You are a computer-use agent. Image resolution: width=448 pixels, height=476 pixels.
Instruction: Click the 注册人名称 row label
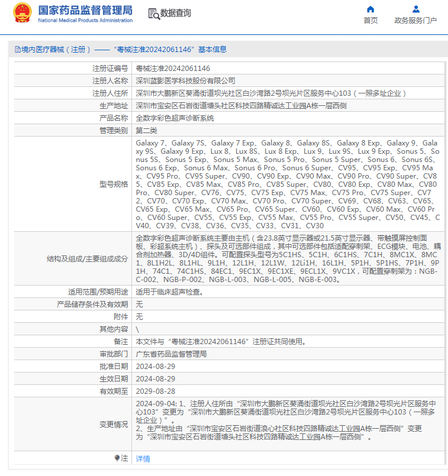pos(110,81)
